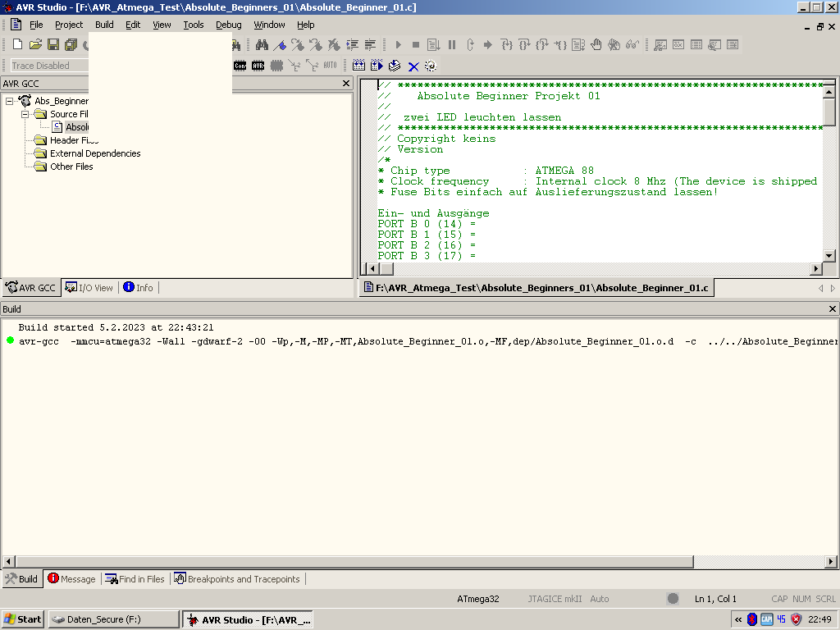Switch to the AVR GCC tab
This screenshot has height=630, width=840.
[x=31, y=288]
